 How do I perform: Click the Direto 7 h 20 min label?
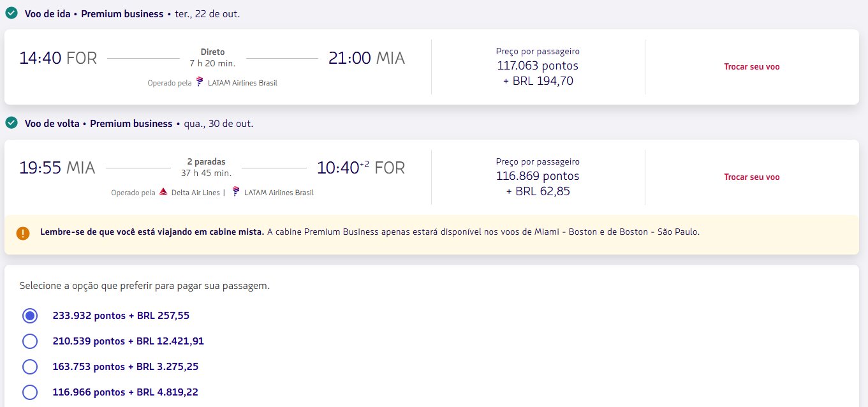[212, 57]
